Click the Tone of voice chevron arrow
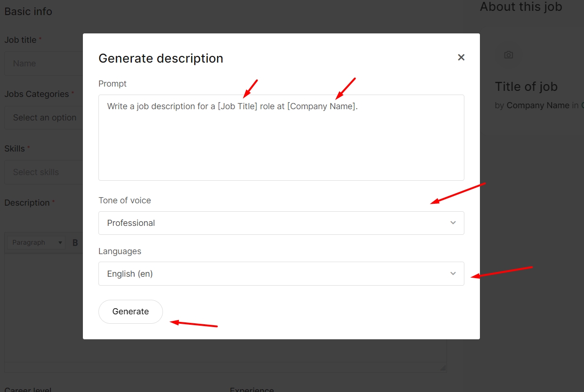This screenshot has width=584, height=392. click(453, 223)
